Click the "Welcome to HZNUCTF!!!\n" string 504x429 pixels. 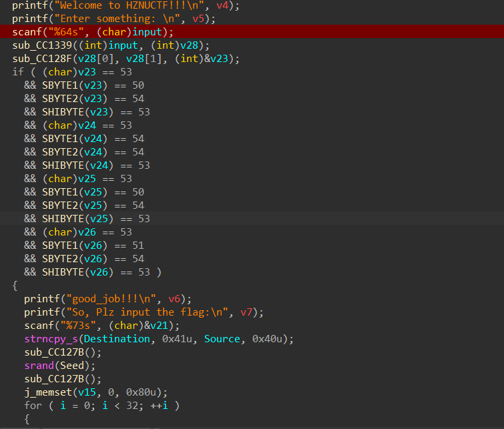click(129, 5)
